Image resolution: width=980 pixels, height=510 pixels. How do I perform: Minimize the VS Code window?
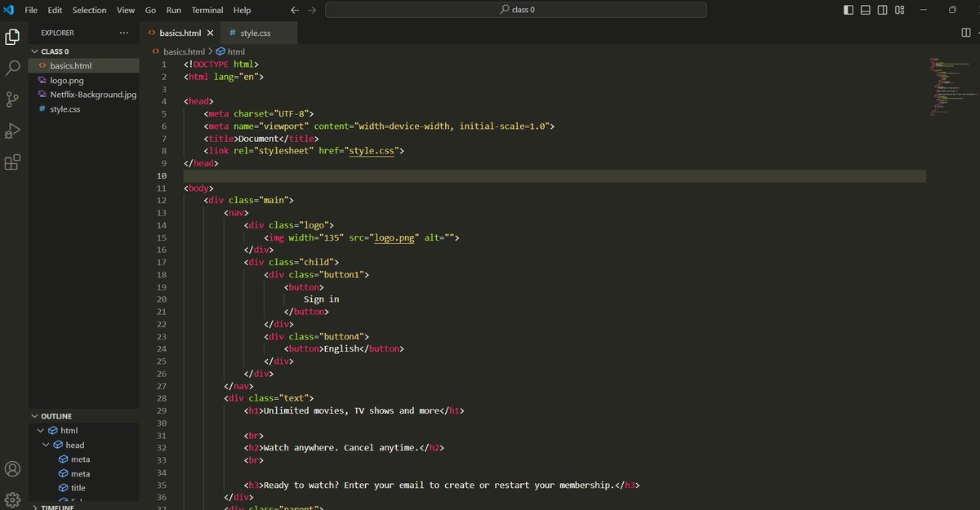point(923,10)
